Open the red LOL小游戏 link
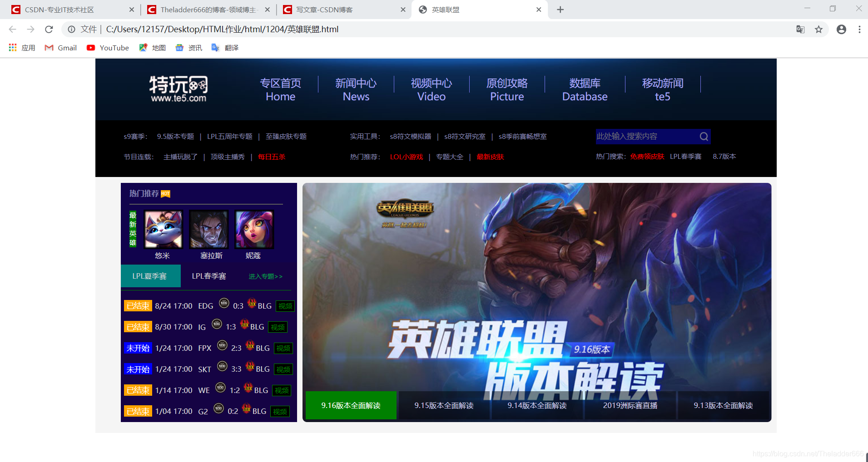868x462 pixels. click(x=407, y=157)
